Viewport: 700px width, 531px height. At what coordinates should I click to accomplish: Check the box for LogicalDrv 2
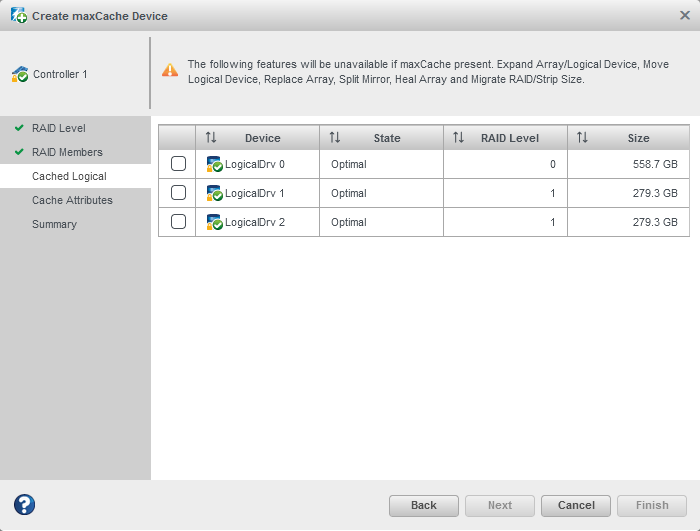pyautogui.click(x=179, y=222)
